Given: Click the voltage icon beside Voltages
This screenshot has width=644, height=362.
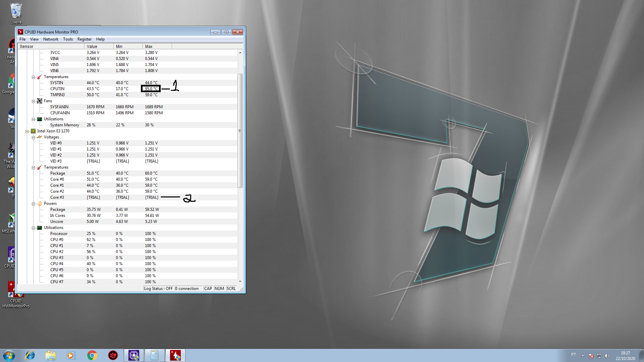Looking at the screenshot, I should pos(40,137).
